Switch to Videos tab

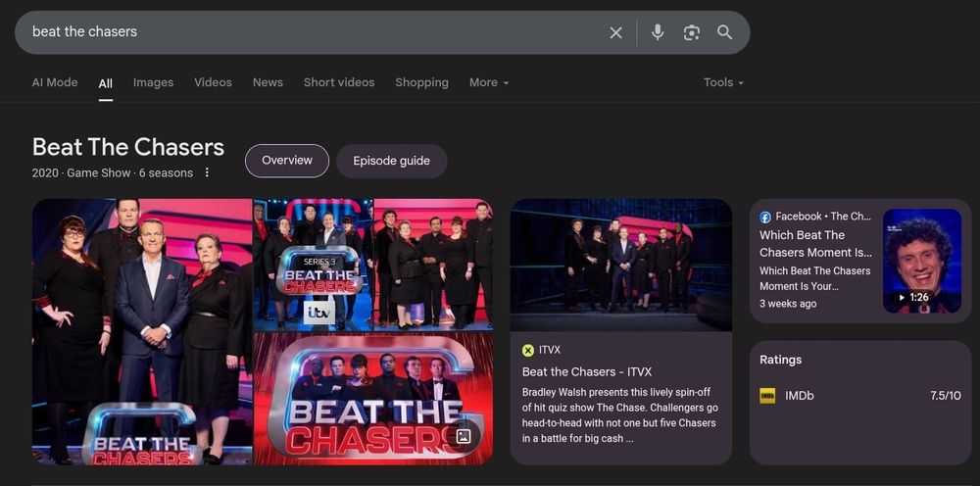coord(213,82)
